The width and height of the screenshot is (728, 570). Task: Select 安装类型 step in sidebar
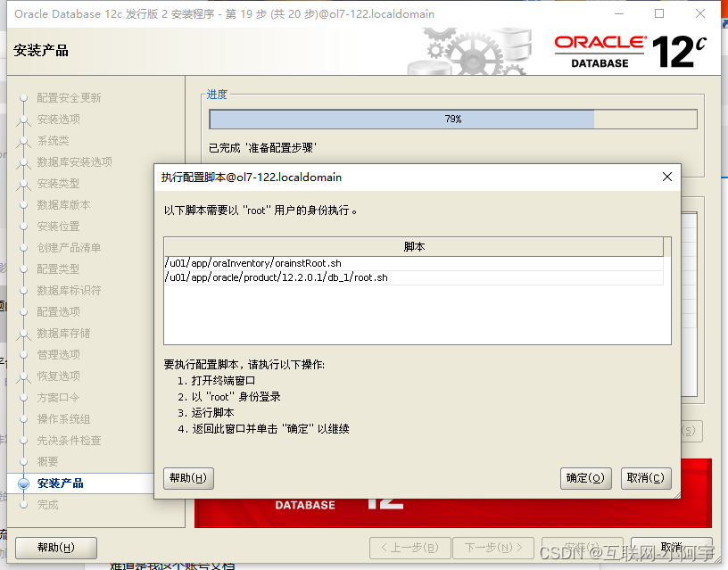point(59,184)
